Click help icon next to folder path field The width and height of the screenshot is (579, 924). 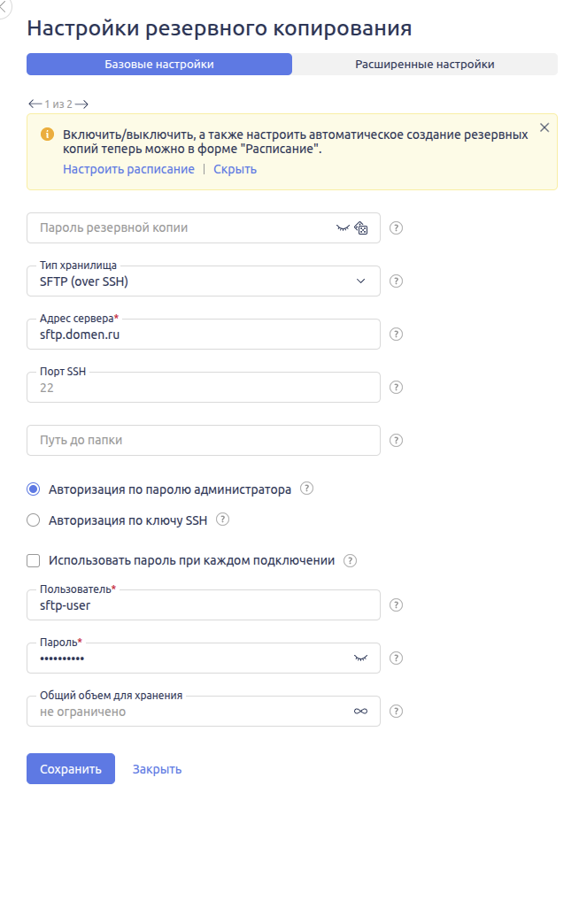point(397,441)
